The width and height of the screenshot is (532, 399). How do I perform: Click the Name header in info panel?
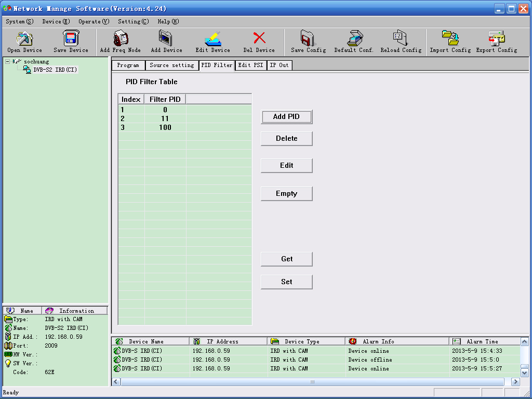22,311
